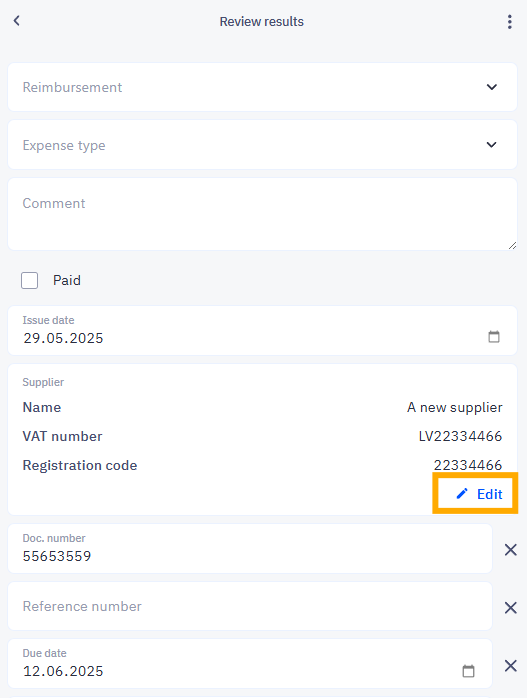This screenshot has height=698, width=527.
Task: Expand the Expense type dropdown
Action: [x=262, y=145]
